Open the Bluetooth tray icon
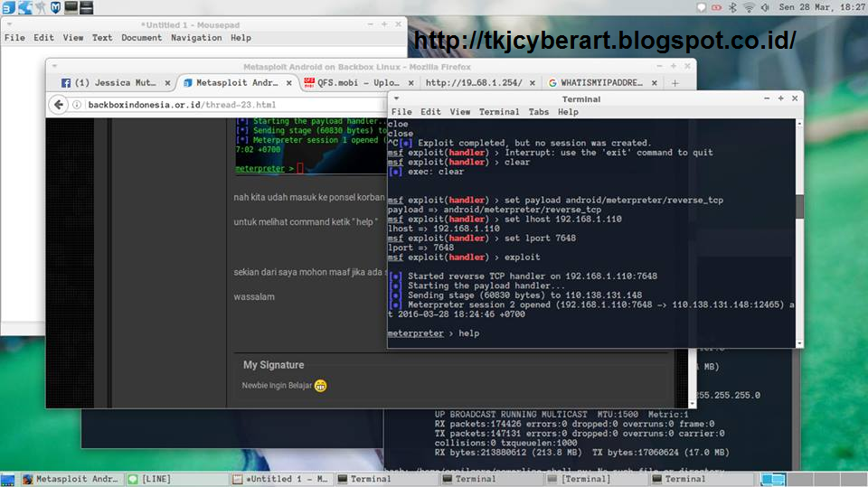The width and height of the screenshot is (868, 487). (x=732, y=7)
